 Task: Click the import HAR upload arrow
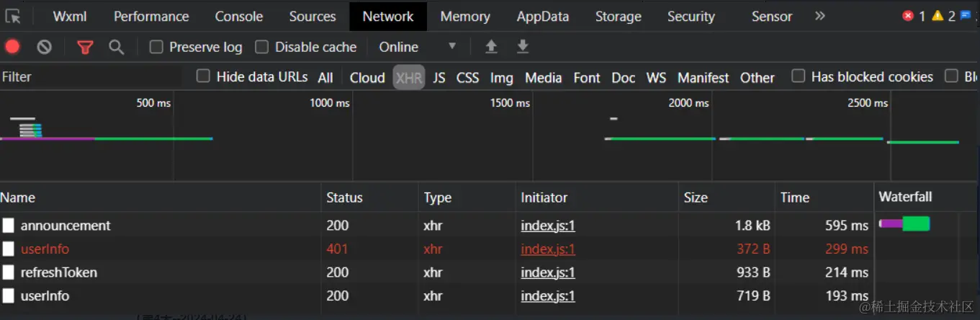[x=491, y=47]
